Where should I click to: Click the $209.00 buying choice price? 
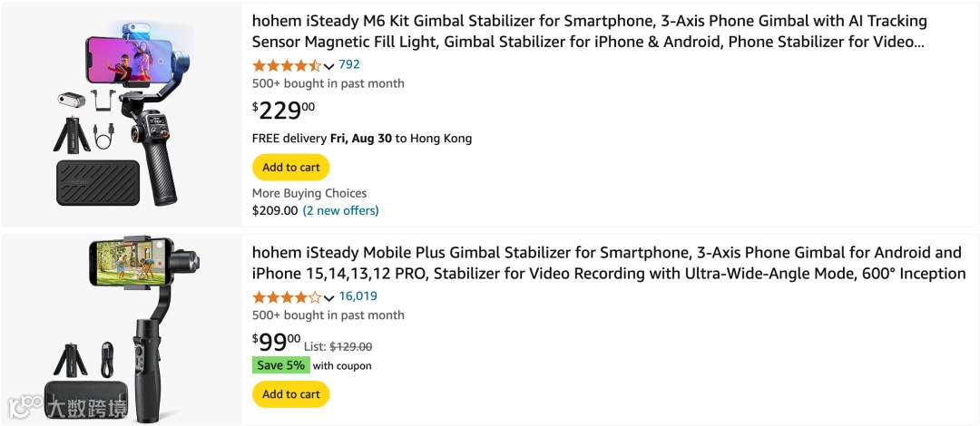coord(275,210)
